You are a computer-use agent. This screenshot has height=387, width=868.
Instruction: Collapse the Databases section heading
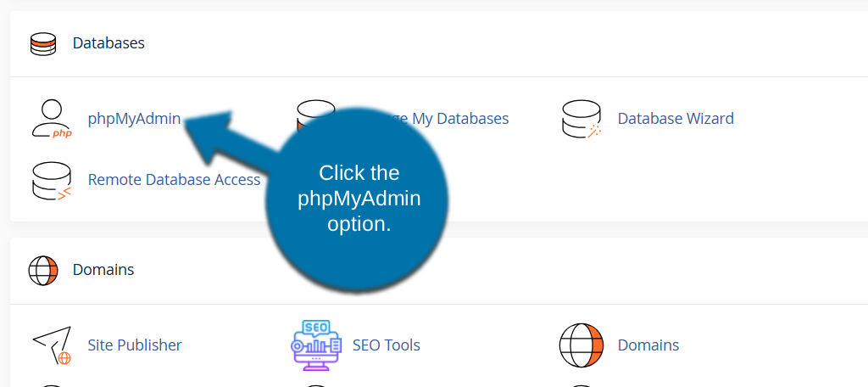108,43
